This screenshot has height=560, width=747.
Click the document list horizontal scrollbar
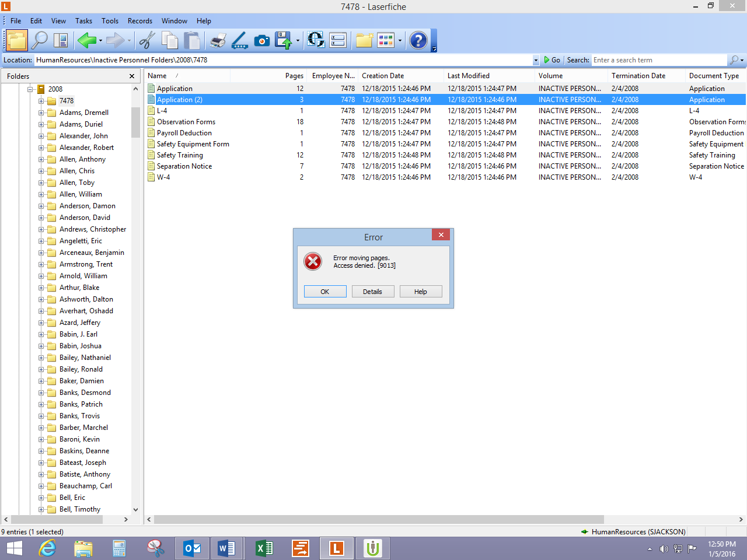(379, 519)
